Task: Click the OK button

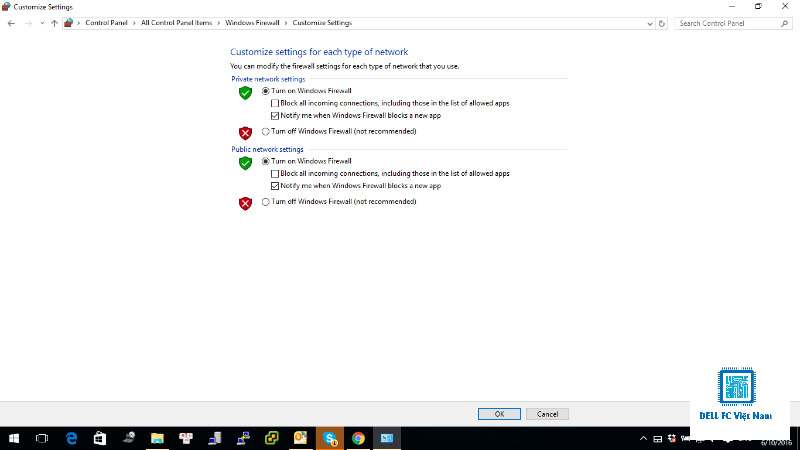Action: pos(499,414)
